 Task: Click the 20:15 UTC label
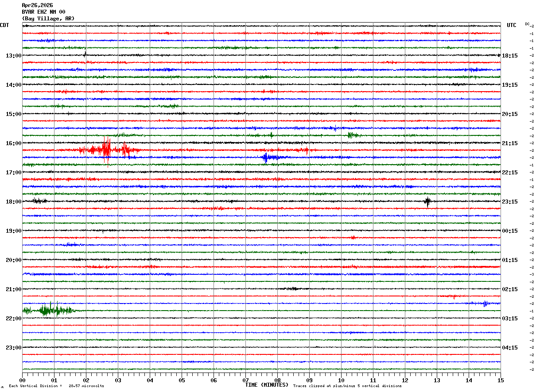pyautogui.click(x=510, y=114)
